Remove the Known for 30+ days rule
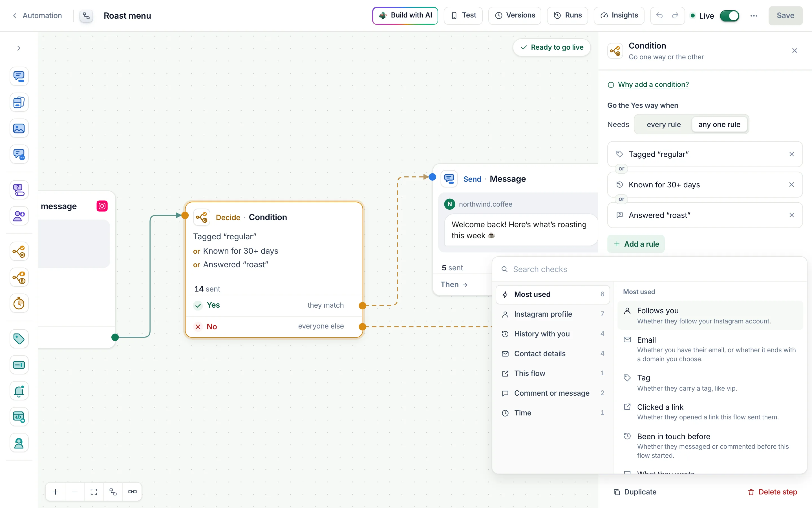This screenshot has height=508, width=812. [x=791, y=185]
